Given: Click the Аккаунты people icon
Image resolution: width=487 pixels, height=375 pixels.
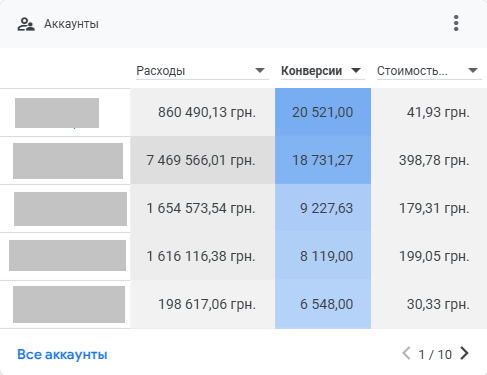Looking at the screenshot, I should coord(26,24).
